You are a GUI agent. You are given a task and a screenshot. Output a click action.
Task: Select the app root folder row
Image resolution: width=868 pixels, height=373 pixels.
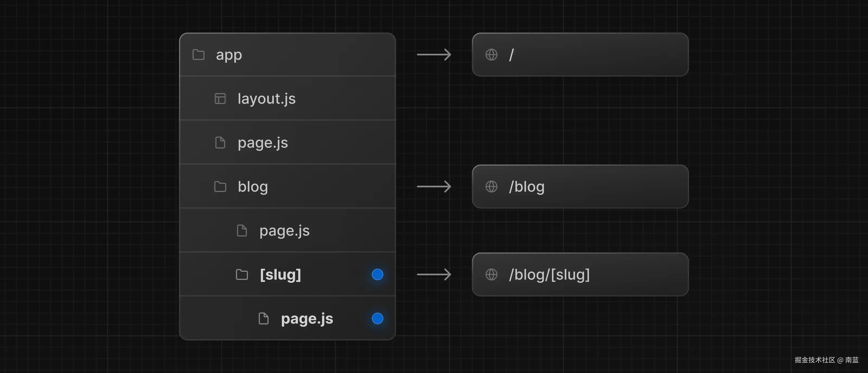pos(288,55)
